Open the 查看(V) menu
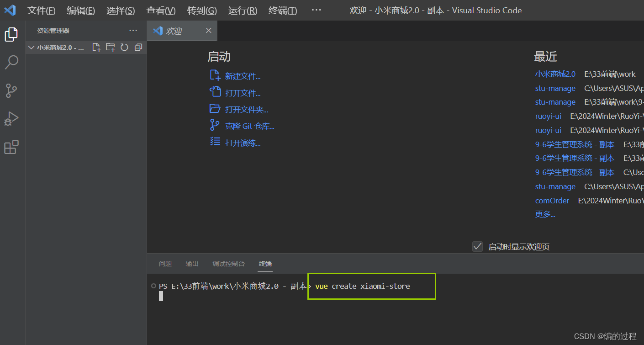 (x=161, y=10)
